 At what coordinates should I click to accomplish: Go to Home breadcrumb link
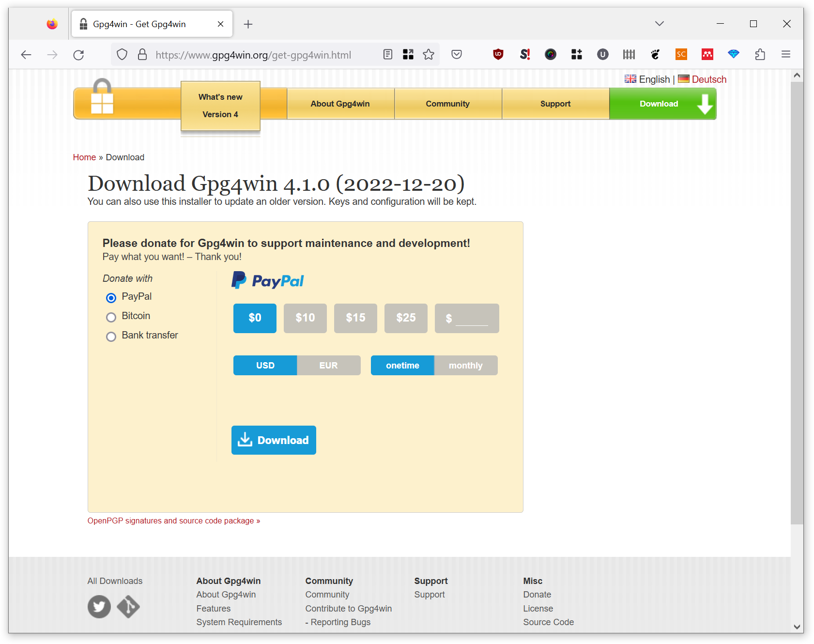pyautogui.click(x=84, y=157)
